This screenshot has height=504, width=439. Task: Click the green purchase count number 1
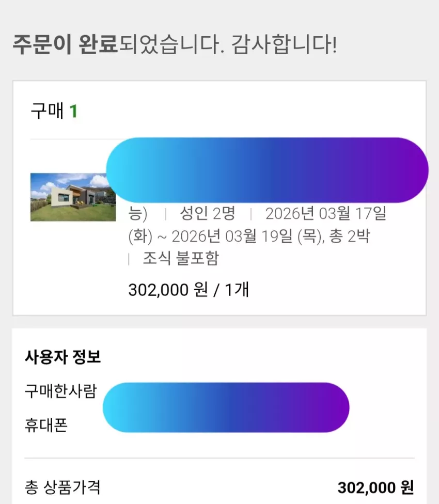click(x=73, y=112)
